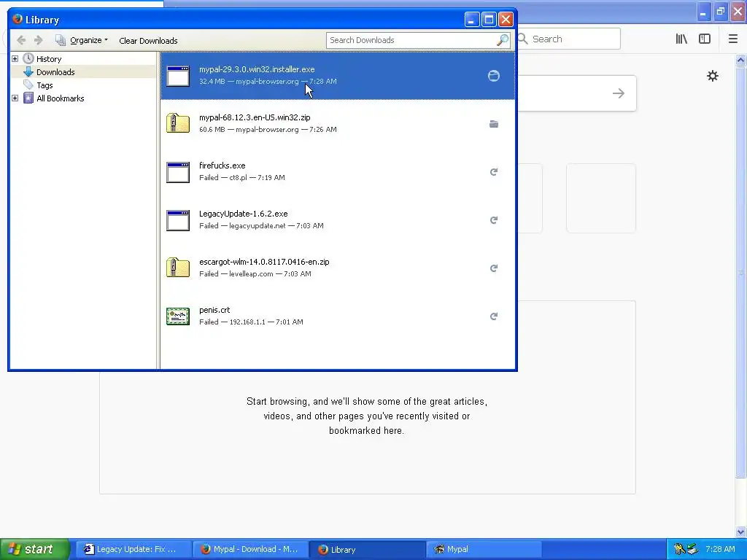This screenshot has height=560, width=747.
Task: Click the Tags label icon
Action: click(x=28, y=85)
